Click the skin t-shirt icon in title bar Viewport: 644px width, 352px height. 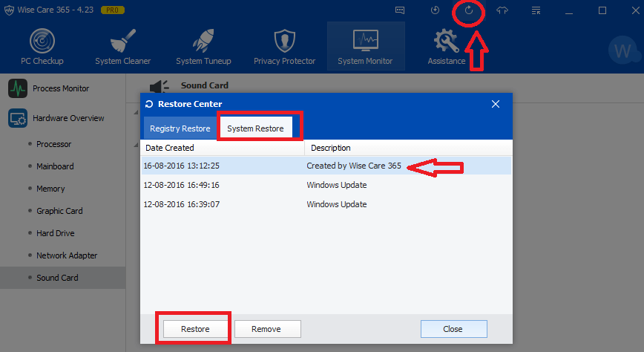[x=502, y=10]
